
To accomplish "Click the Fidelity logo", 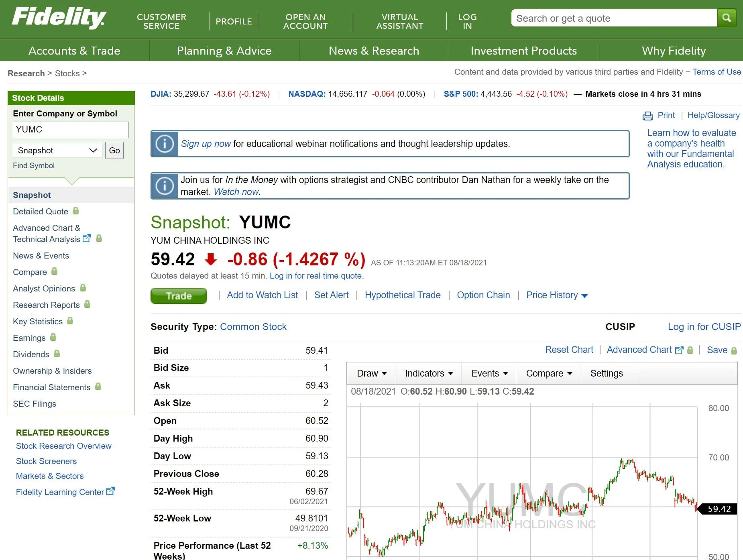I will pos(59,18).
